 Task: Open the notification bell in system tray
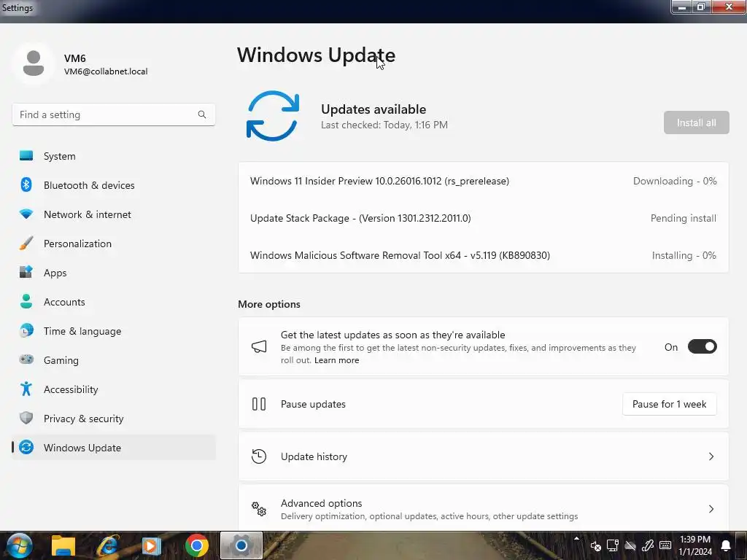[x=726, y=545]
